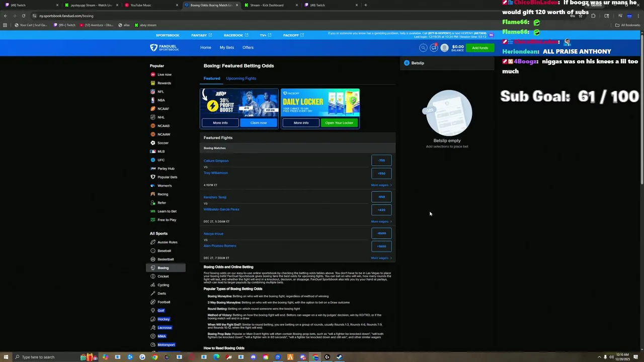This screenshot has height=362, width=644.
Task: Click the Open Your Locker button
Action: [x=339, y=123]
